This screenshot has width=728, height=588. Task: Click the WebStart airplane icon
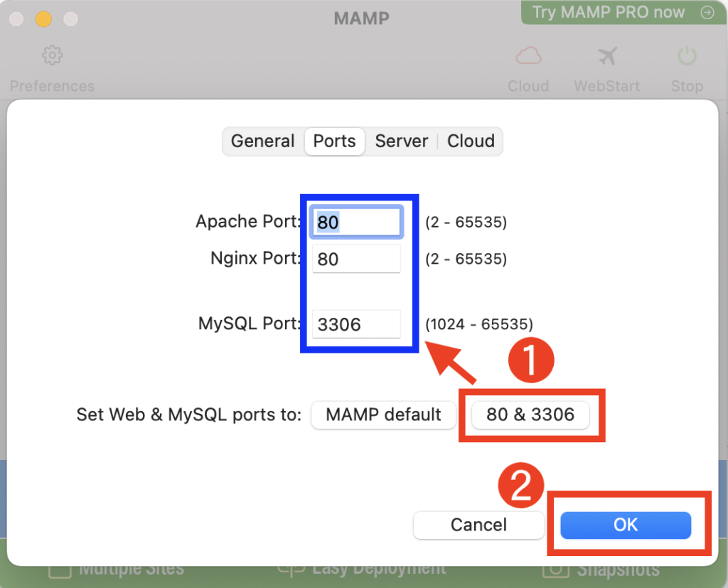pos(606,55)
